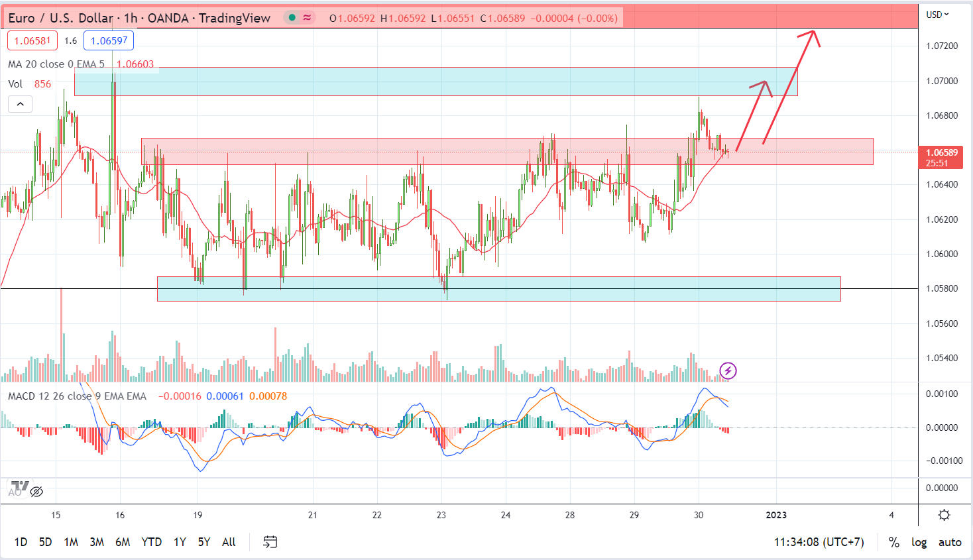Select the 5D time range
Viewport: 973px width, 560px height.
click(45, 542)
